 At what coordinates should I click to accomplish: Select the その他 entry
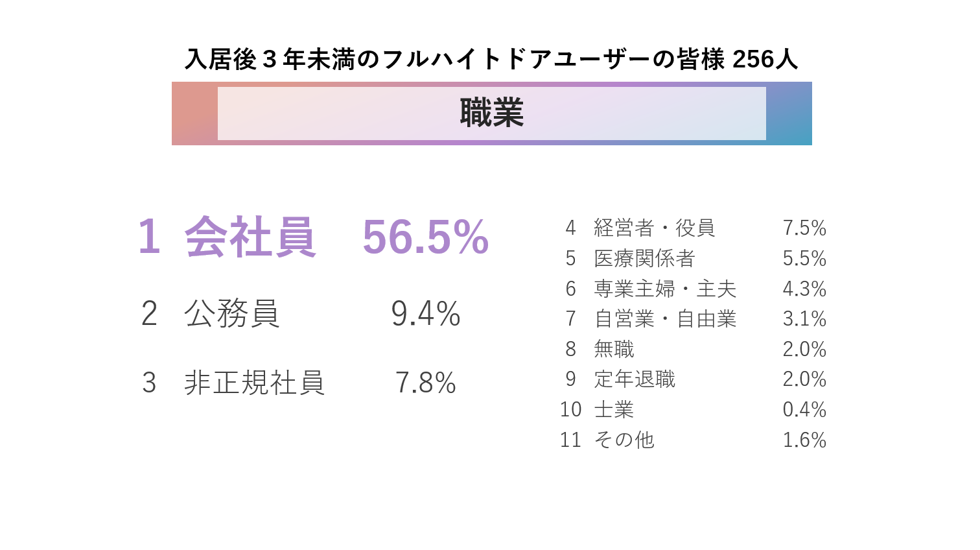coord(624,440)
